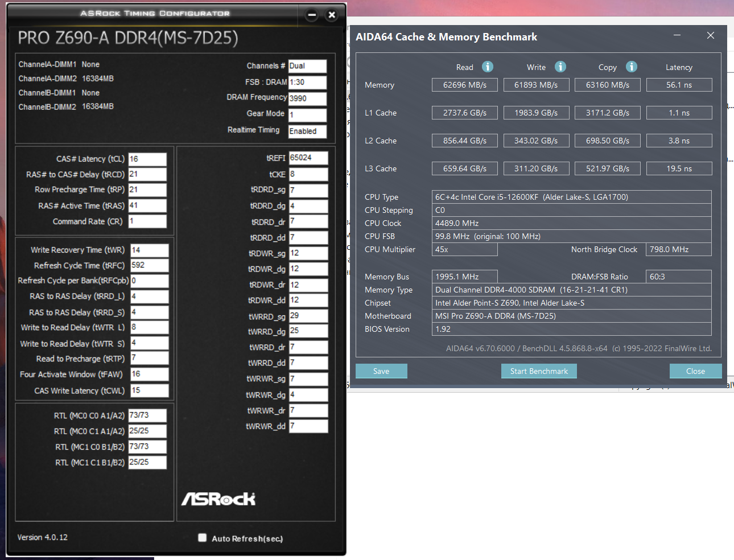Click the tWRRD_dd value field
The image size is (734, 560).
coord(308,363)
